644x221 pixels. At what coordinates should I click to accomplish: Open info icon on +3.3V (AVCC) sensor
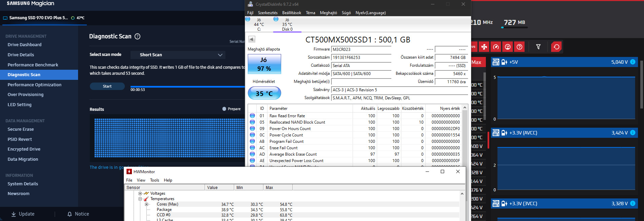[x=633, y=133]
